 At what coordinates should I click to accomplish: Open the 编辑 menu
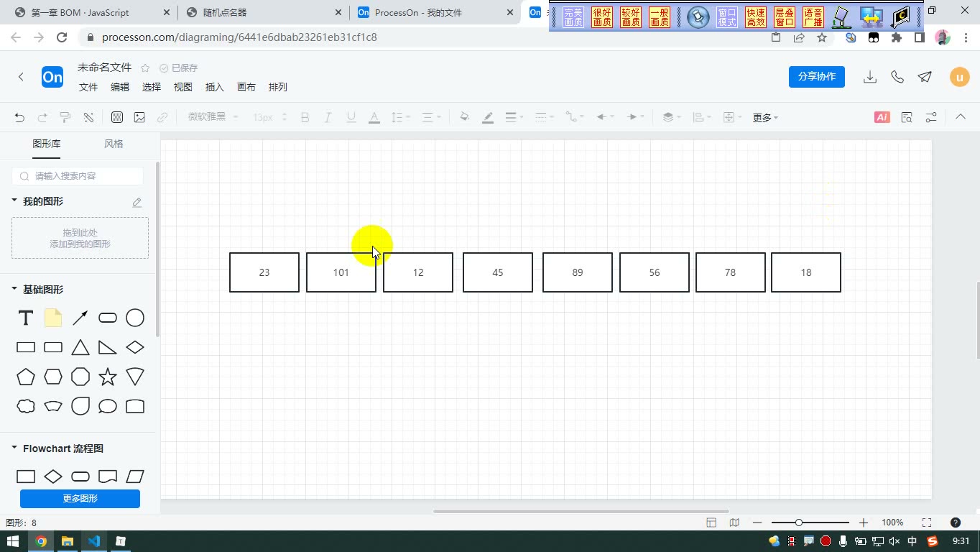(120, 87)
